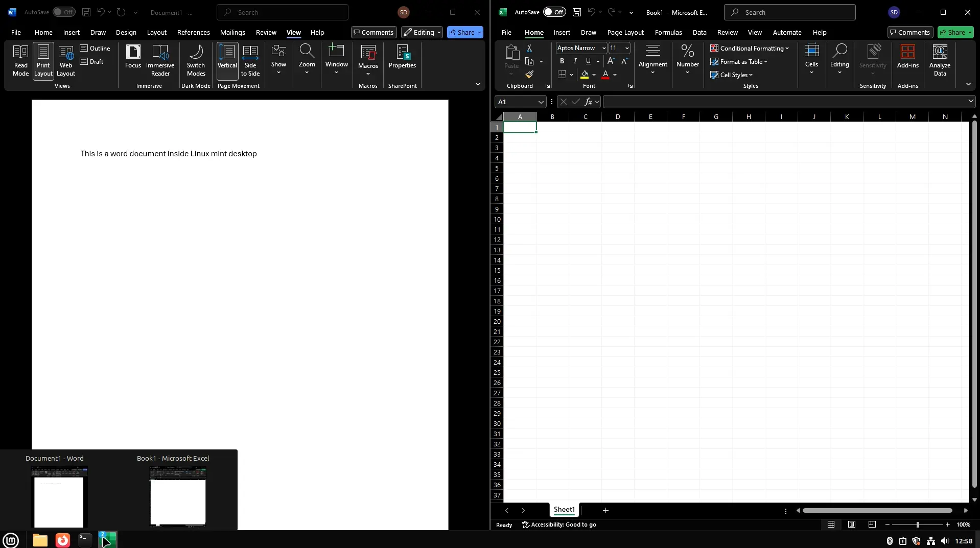Select the Format Painter in Excel

[530, 74]
